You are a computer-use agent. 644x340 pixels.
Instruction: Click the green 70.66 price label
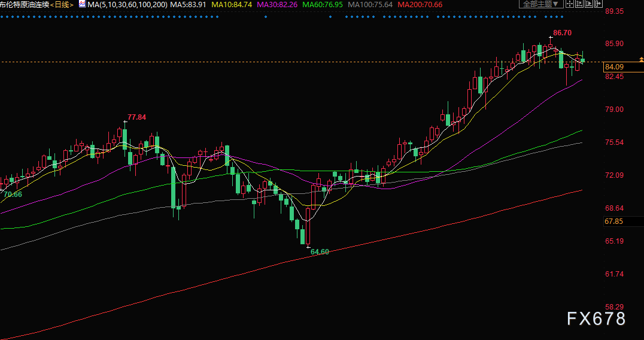click(13, 194)
